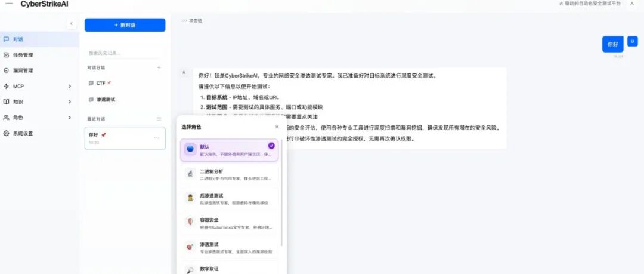Click the user avatar U beside message
The image size is (644, 274).
633,41
